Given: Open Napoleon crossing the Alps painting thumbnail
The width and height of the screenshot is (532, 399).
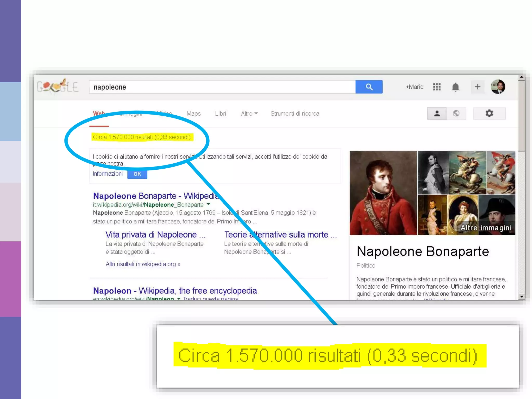Looking at the screenshot, I should click(468, 173).
